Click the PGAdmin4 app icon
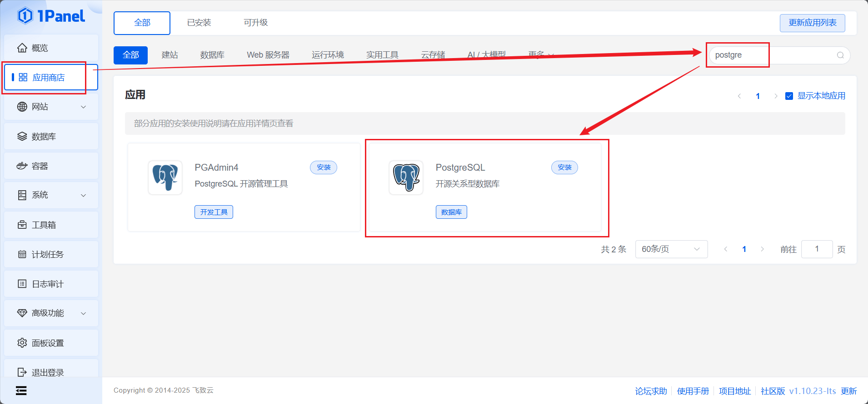 coord(165,177)
